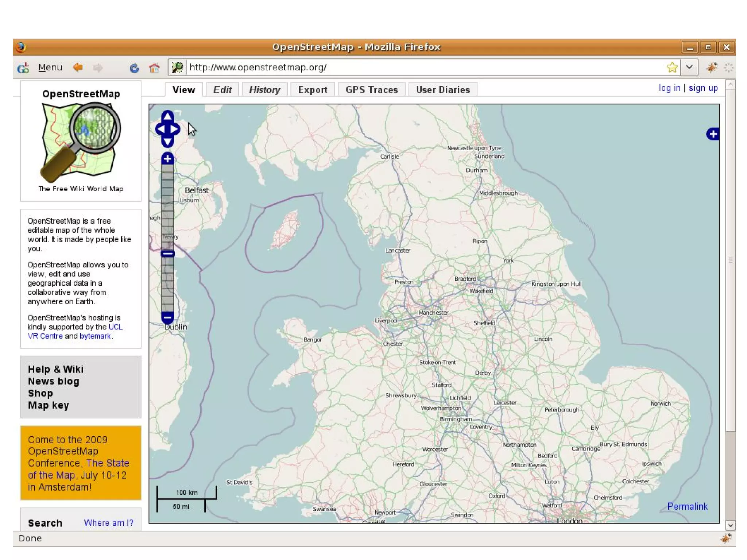Screen dimensions: 747x560
Task: Open the News blog link
Action: tap(54, 381)
